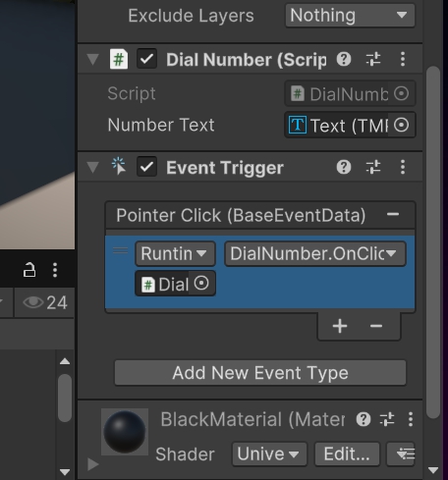This screenshot has width=448, height=480.
Task: Open the Exclude Layers Nothing dropdown
Action: point(350,15)
